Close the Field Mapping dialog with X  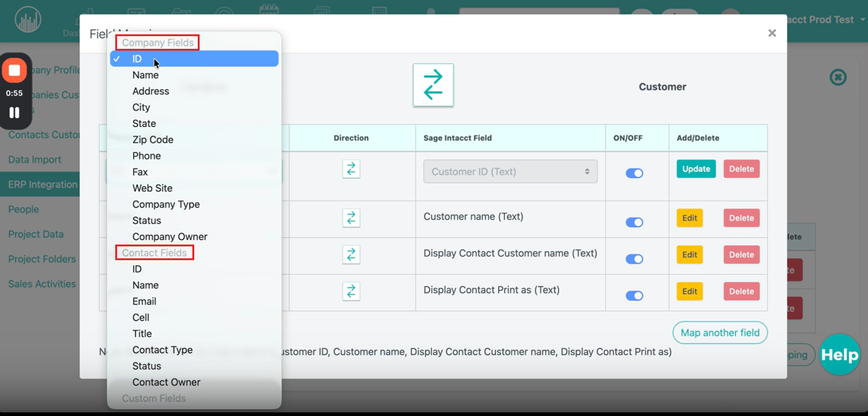(x=772, y=33)
